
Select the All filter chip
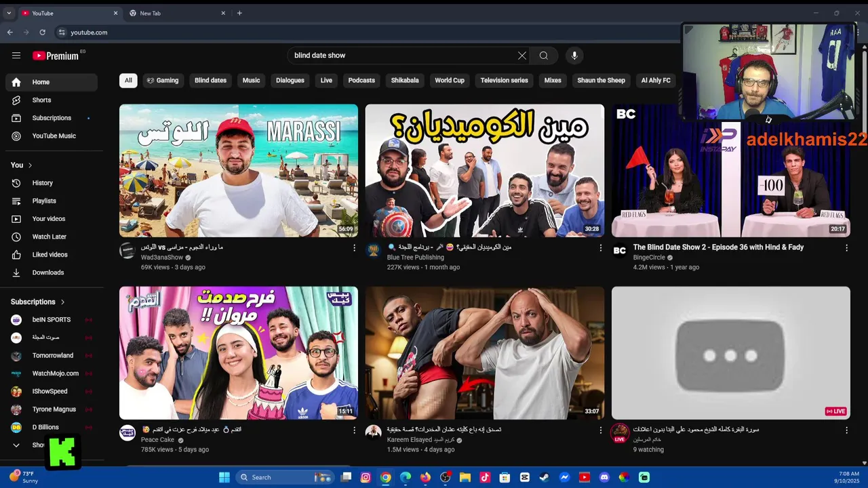(128, 81)
